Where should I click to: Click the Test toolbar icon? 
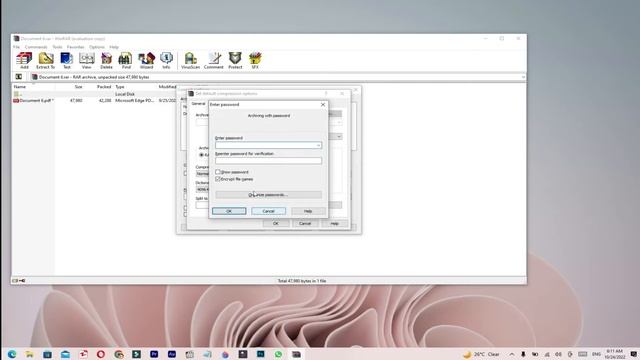(67, 60)
